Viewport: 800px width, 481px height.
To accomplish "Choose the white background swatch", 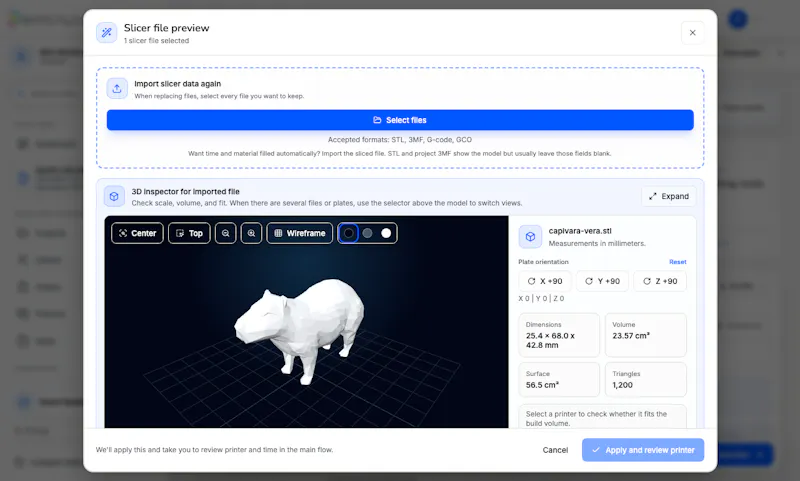I will [x=386, y=233].
